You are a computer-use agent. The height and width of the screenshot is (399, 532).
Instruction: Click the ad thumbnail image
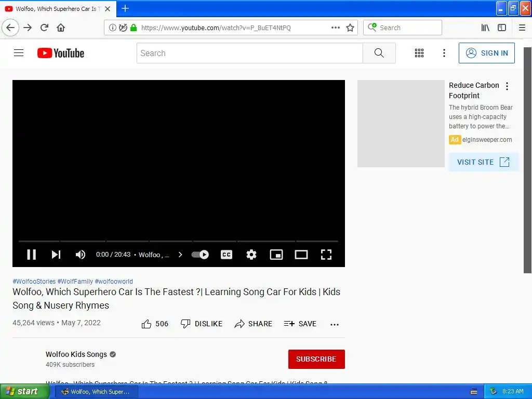[x=401, y=124]
